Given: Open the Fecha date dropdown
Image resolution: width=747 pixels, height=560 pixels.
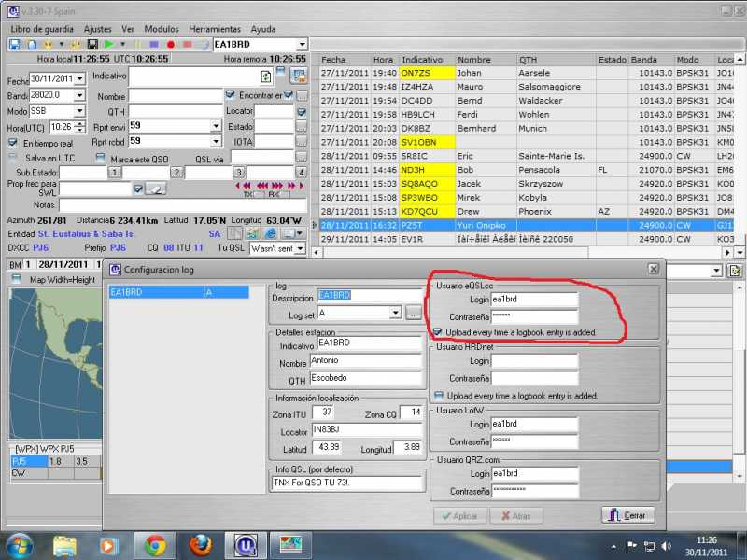Looking at the screenshot, I should 80,78.
